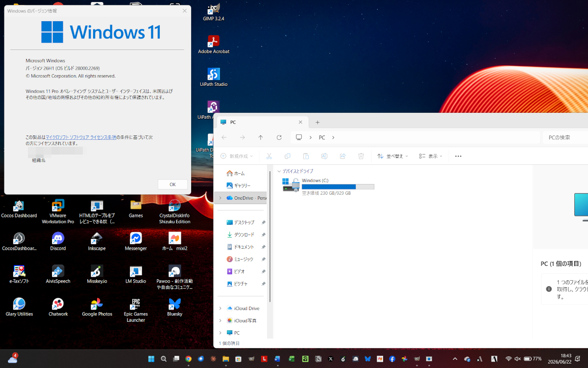The height and width of the screenshot is (368, 588).
Task: Add a new tab in File Explorer
Action: tap(318, 122)
